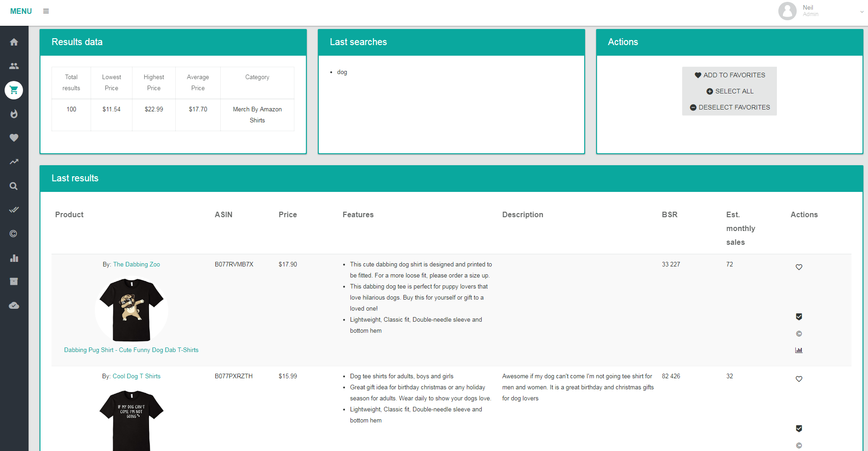Click Highest Price value $22.99

tap(154, 109)
